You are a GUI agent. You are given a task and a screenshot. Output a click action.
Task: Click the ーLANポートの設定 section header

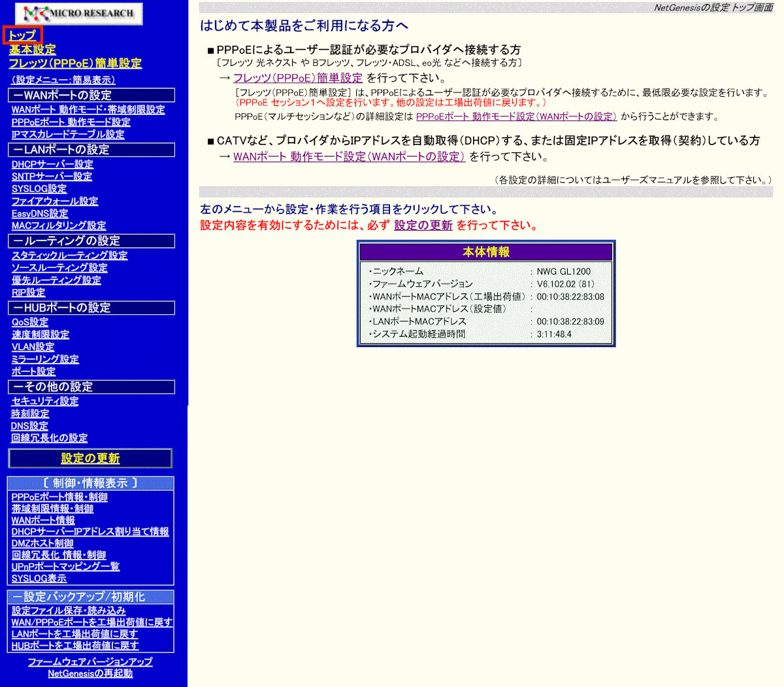tap(91, 150)
